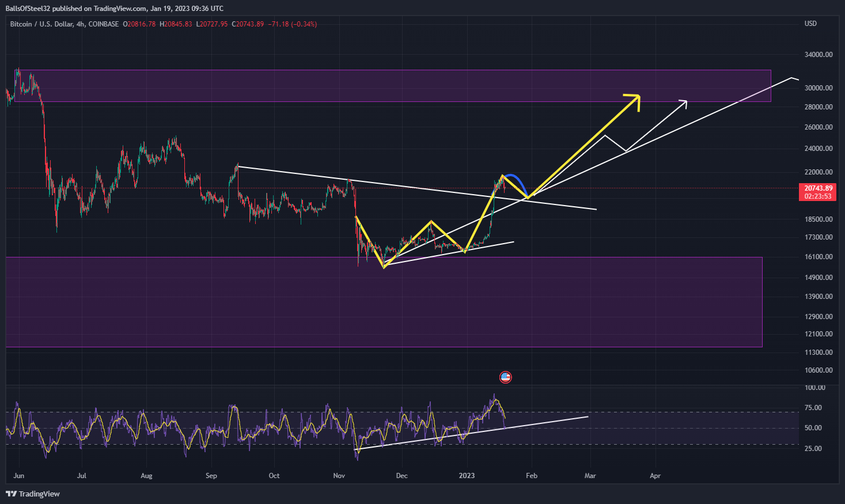The image size is (845, 504).
Task: Click the open value O20816.78
Action: click(x=139, y=24)
